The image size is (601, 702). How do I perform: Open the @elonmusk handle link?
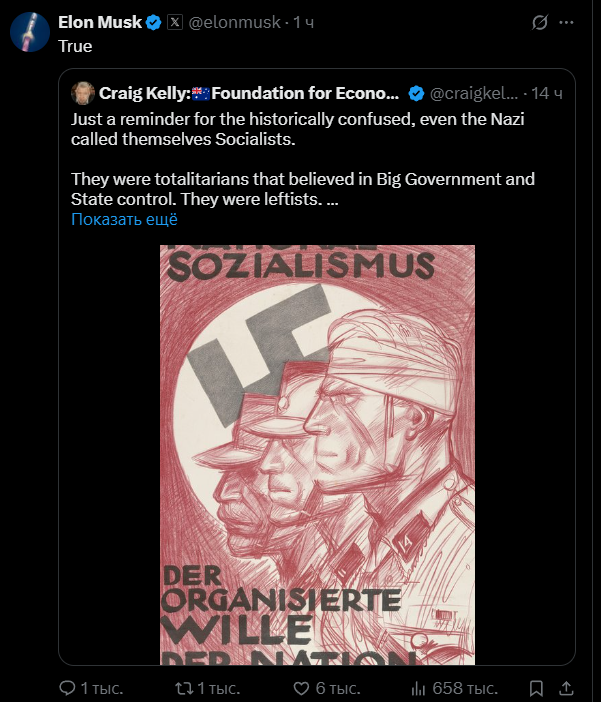point(232,22)
